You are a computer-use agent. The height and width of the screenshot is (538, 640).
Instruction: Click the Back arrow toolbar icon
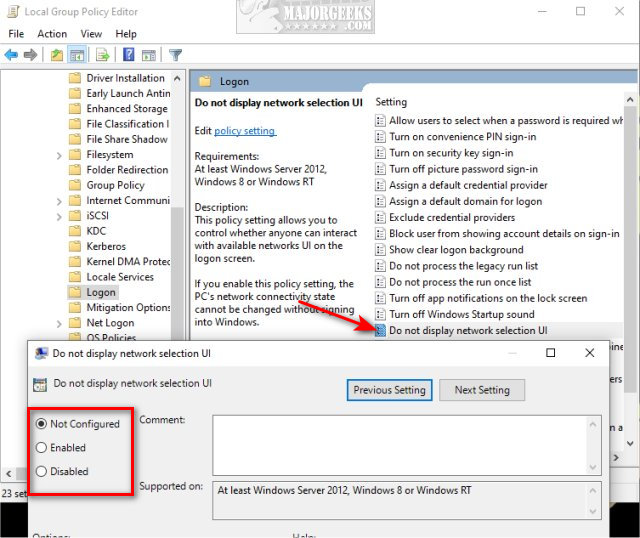(11, 54)
